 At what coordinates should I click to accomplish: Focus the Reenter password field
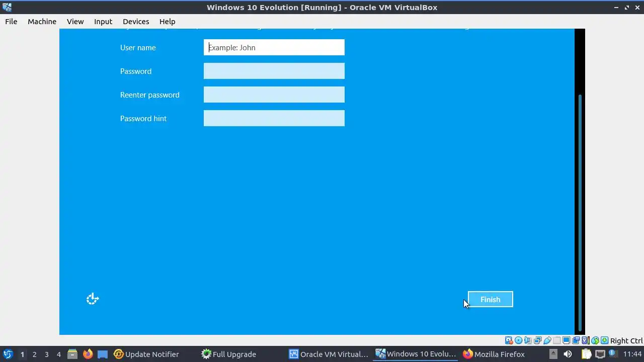(x=274, y=95)
